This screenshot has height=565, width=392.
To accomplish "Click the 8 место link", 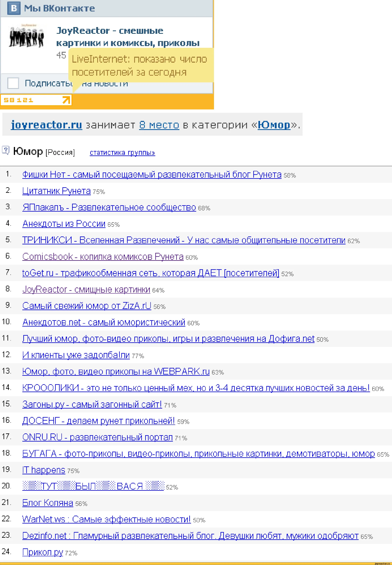I will [x=159, y=125].
